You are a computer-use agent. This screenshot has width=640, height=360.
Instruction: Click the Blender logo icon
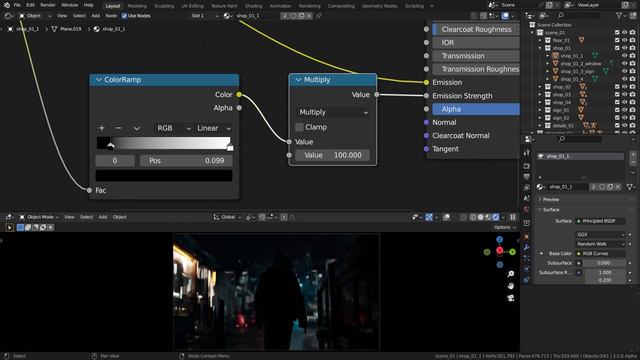(7, 5)
